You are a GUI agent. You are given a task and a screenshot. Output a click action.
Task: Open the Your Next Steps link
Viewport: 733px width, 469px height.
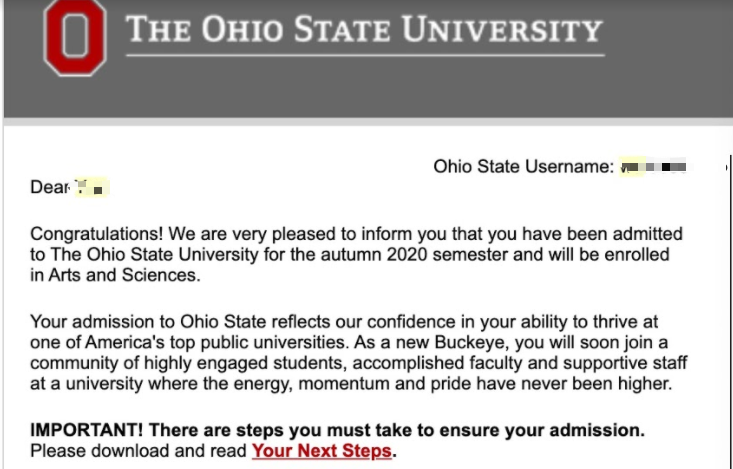[323, 451]
